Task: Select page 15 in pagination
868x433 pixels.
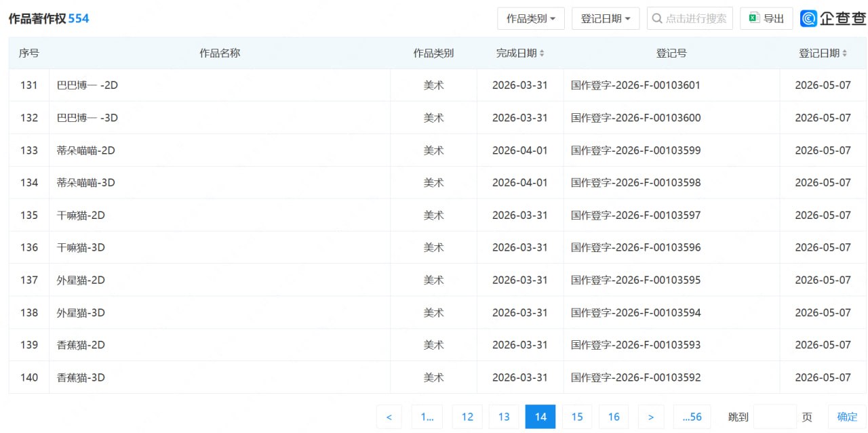Action: pos(577,417)
